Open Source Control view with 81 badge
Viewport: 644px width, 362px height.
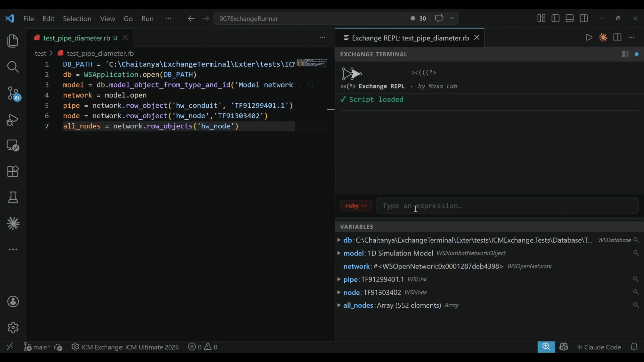[x=13, y=93]
